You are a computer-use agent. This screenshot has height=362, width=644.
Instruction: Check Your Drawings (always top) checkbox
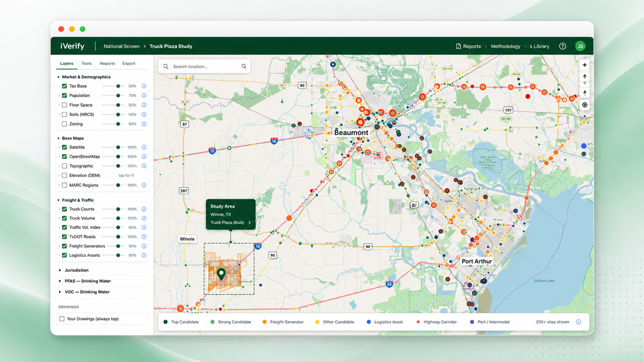point(62,319)
